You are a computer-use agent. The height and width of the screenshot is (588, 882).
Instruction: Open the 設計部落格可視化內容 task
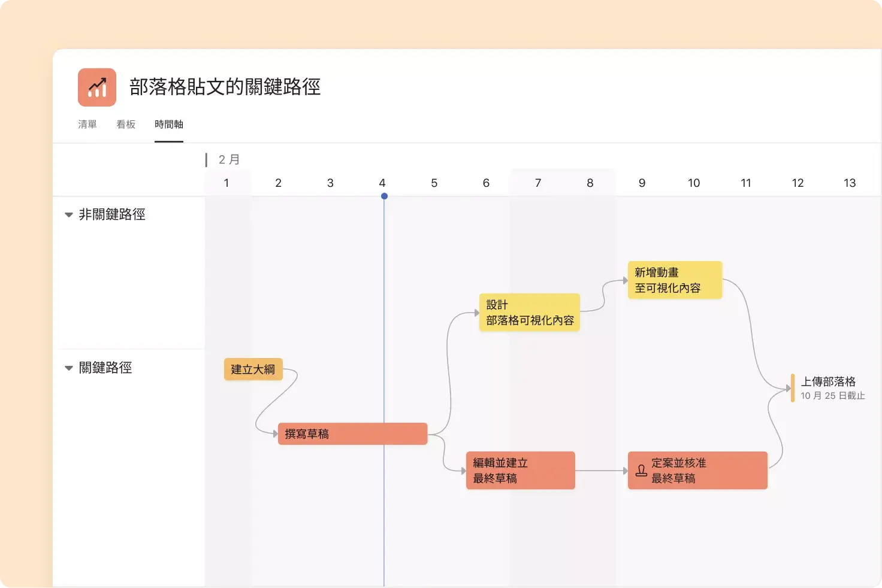[530, 312]
